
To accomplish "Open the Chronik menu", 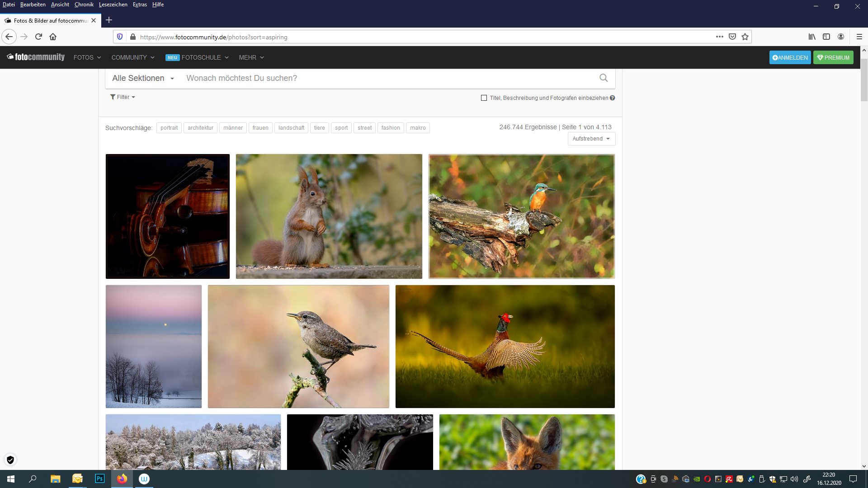I will [84, 5].
